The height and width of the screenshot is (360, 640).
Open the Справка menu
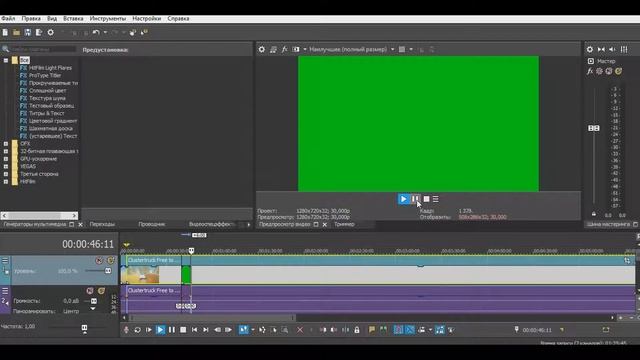178,18
